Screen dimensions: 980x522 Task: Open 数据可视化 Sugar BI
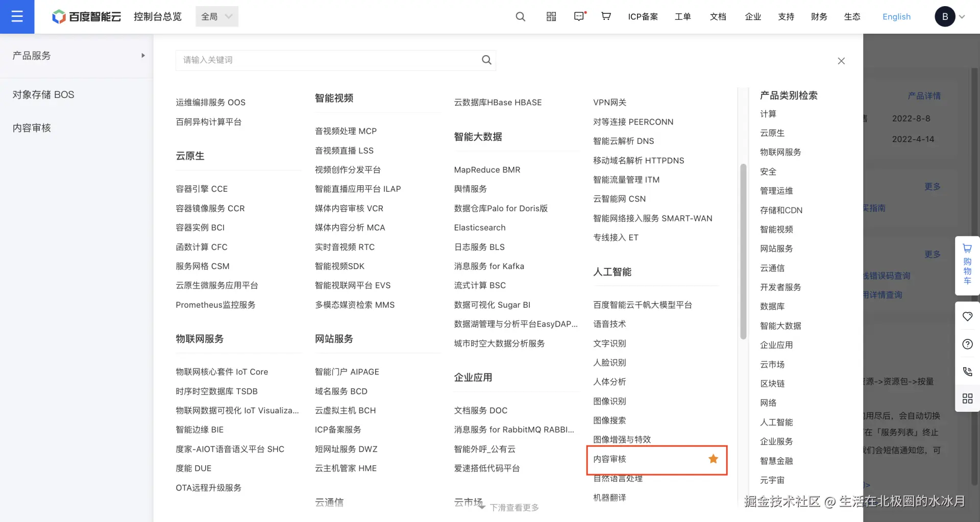coord(492,305)
